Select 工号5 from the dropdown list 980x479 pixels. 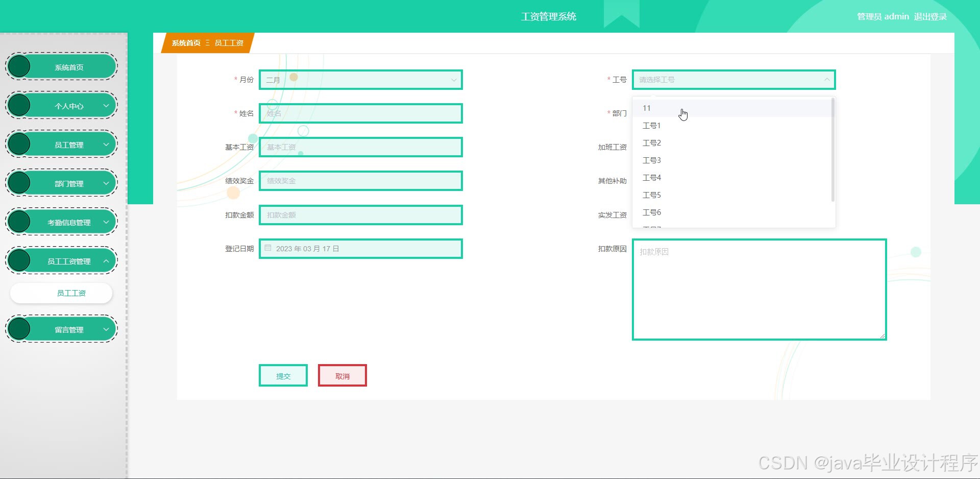tap(732, 195)
